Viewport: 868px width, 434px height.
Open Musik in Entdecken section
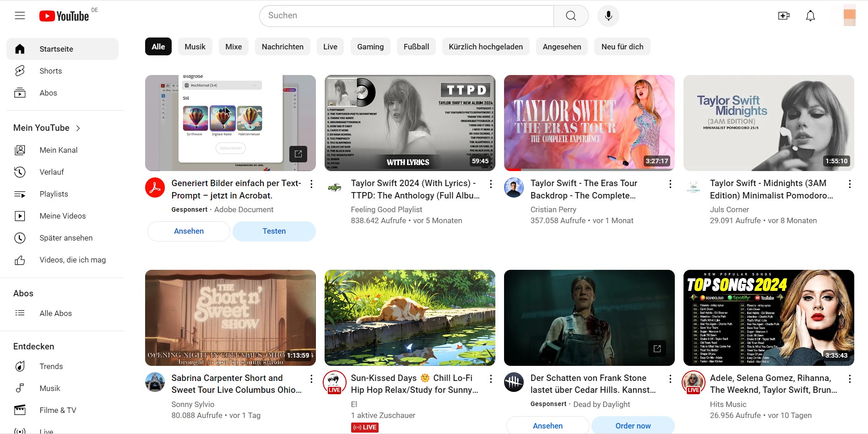[x=62, y=388]
